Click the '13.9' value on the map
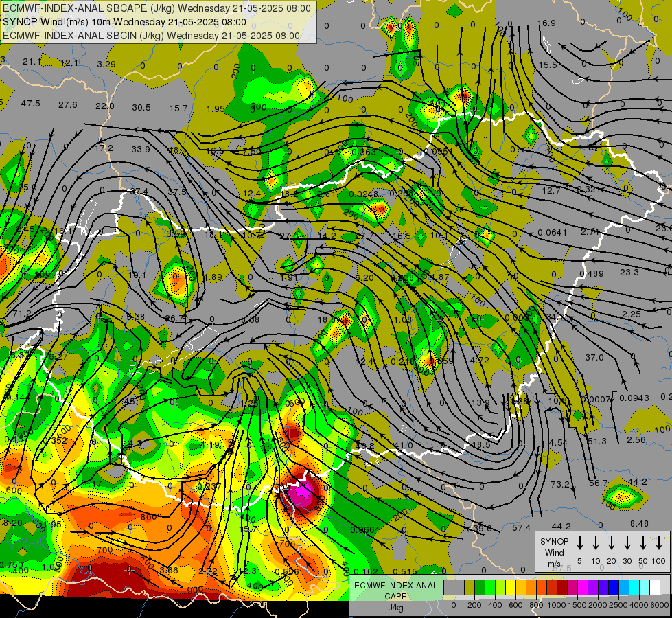 [480, 402]
